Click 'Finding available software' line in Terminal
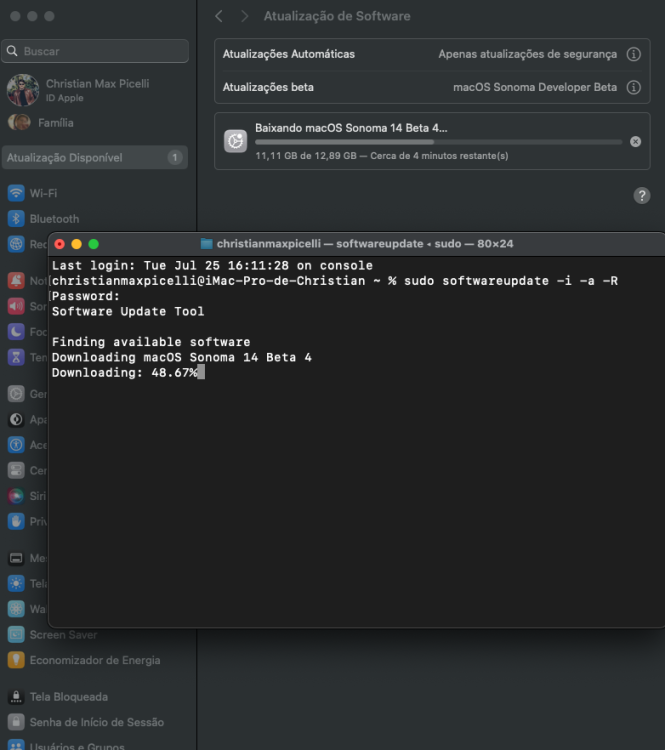665x750 pixels. pos(151,342)
